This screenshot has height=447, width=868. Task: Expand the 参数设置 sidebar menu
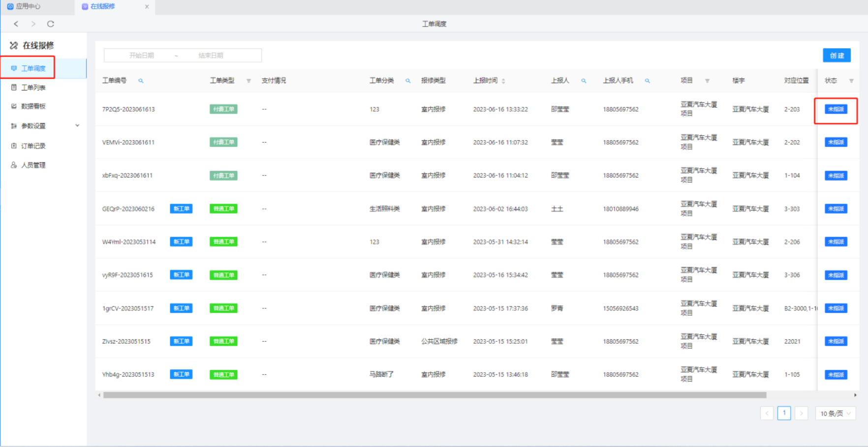[x=77, y=126]
